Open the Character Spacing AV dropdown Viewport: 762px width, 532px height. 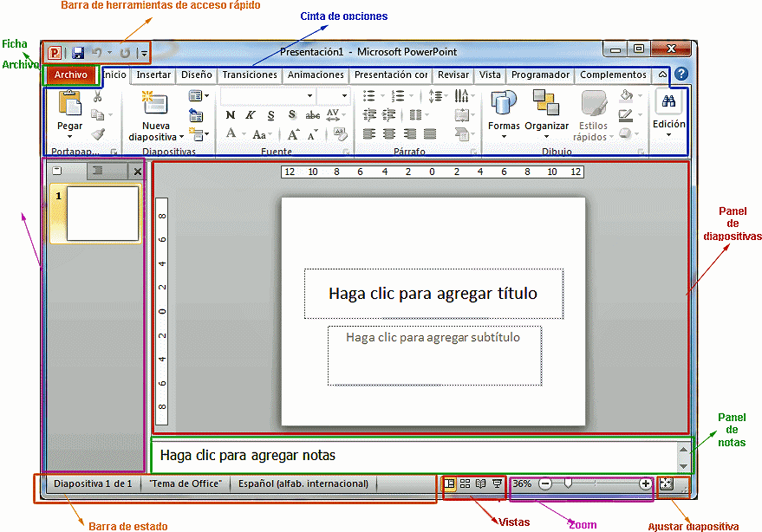coord(335,115)
